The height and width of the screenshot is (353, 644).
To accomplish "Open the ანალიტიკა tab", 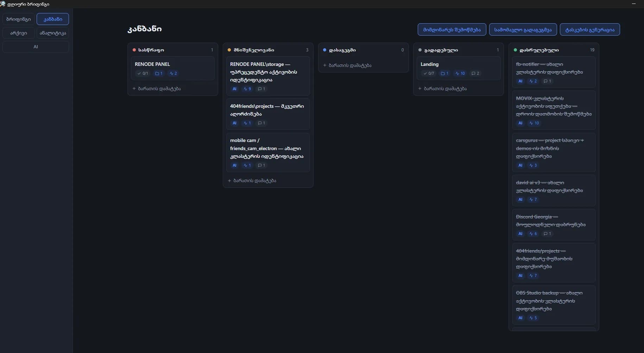I will 53,33.
